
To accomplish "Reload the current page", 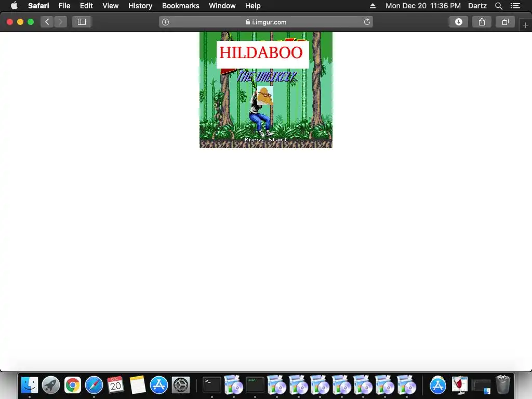I will coord(367,22).
